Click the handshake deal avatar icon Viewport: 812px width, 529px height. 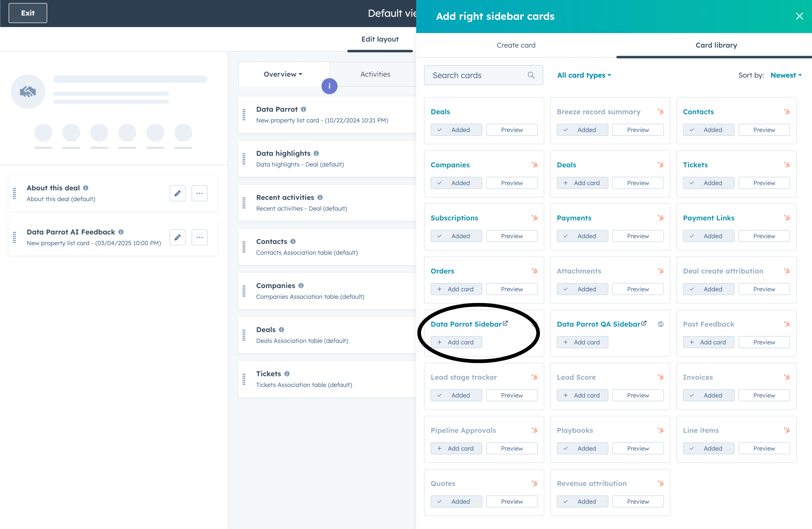tap(28, 91)
